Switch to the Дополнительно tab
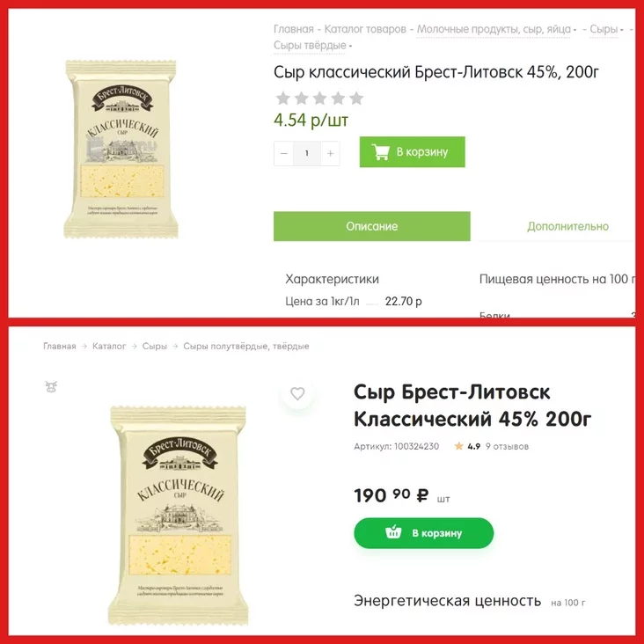 click(x=567, y=226)
